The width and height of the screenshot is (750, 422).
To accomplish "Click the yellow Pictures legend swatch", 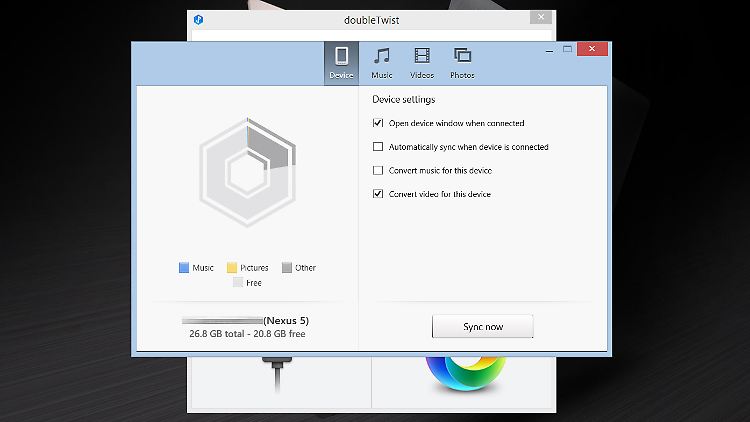I will tap(232, 267).
